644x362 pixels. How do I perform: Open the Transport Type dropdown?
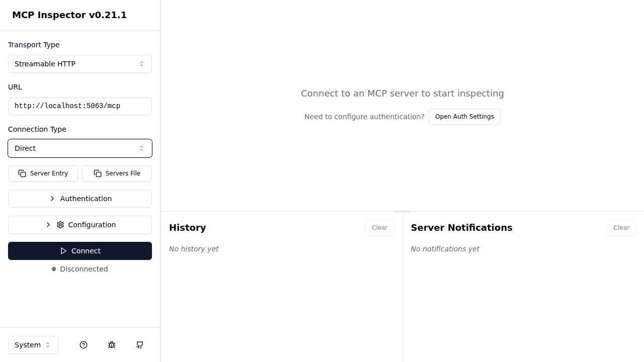click(x=80, y=64)
